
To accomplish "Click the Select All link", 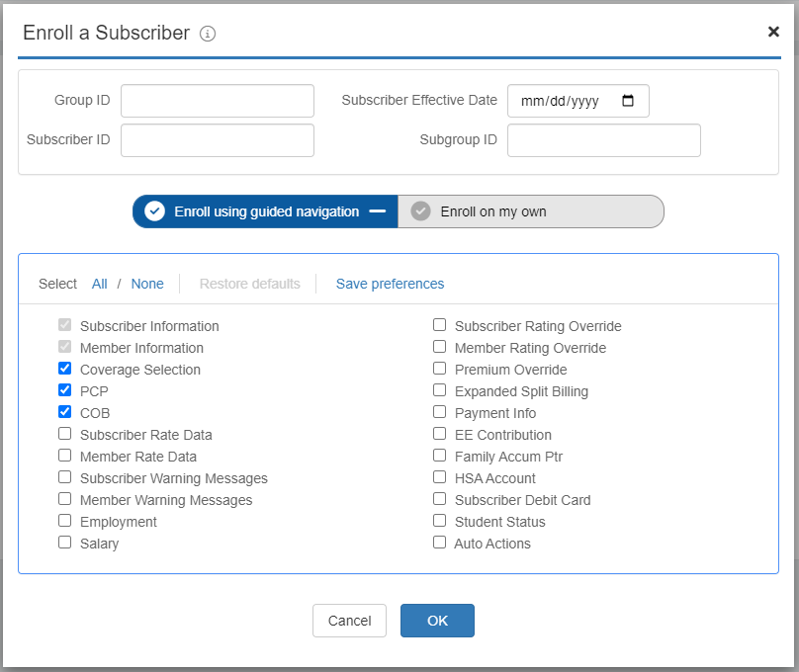I will (100, 284).
